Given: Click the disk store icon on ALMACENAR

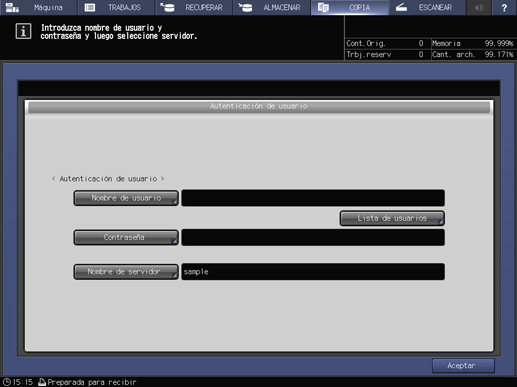Looking at the screenshot, I should (x=245, y=7).
